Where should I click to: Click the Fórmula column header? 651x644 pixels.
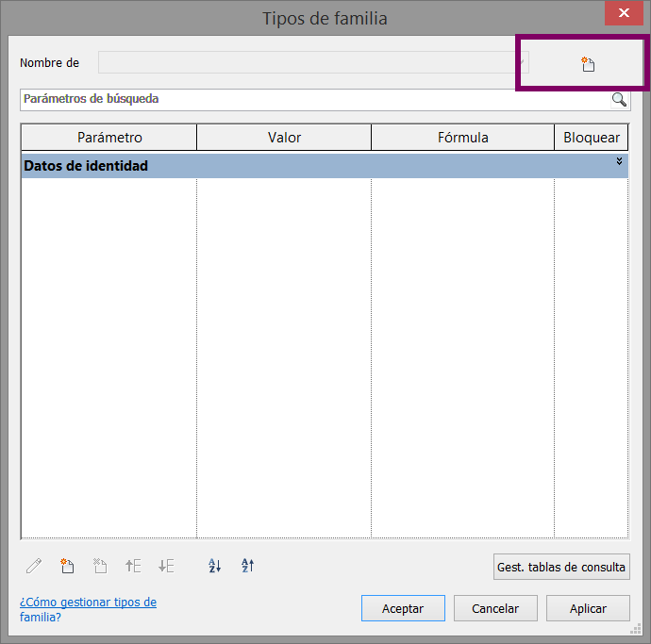click(462, 138)
